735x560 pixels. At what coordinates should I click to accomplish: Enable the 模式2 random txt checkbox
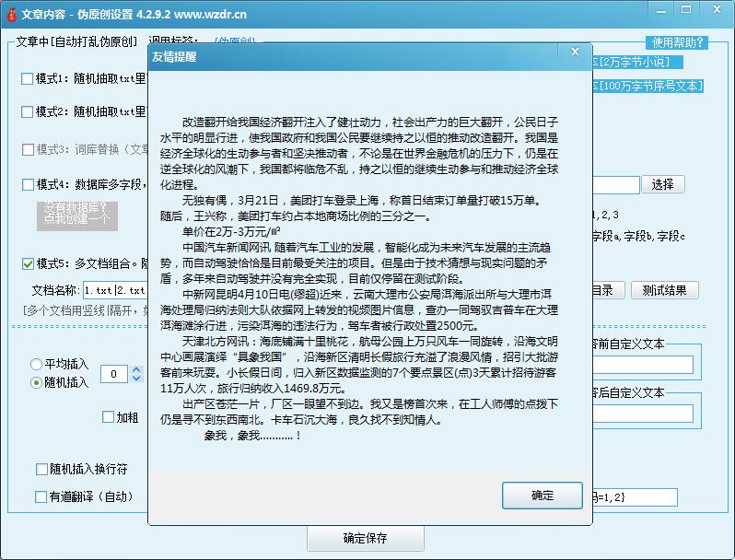pos(27,112)
